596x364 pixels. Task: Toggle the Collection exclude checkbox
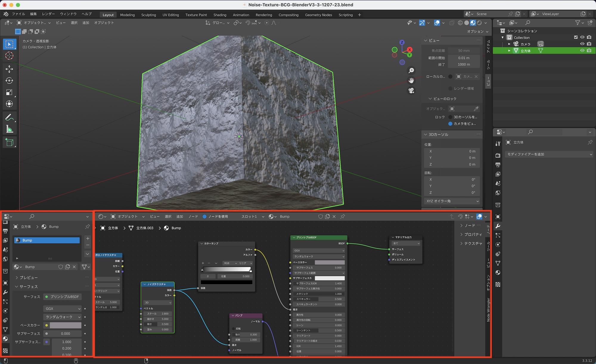576,38
